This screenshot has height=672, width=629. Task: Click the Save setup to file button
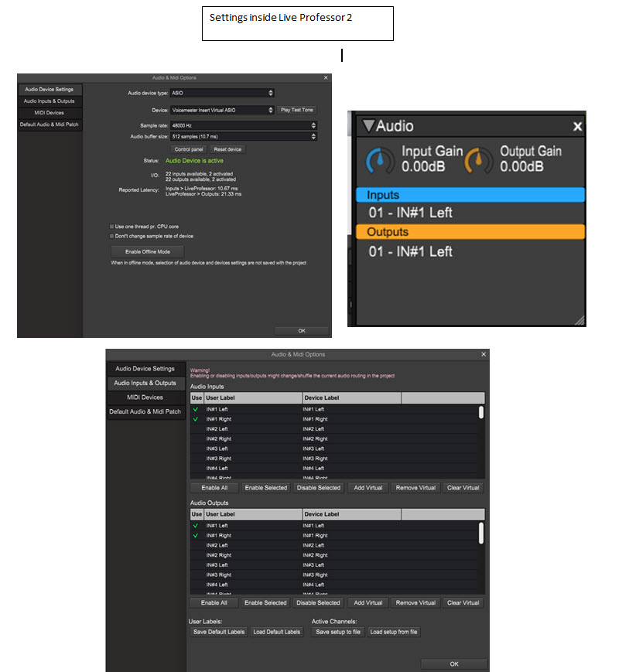tap(338, 632)
